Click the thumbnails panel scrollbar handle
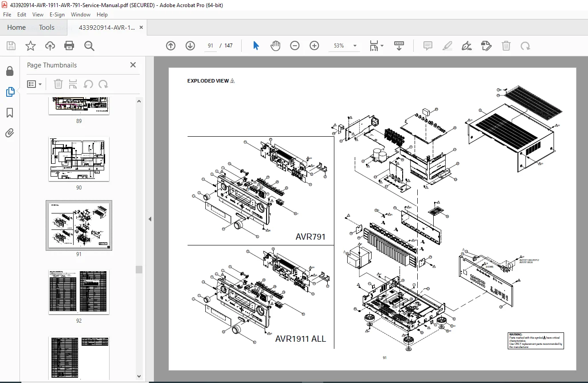The height and width of the screenshot is (383, 588). (x=139, y=269)
